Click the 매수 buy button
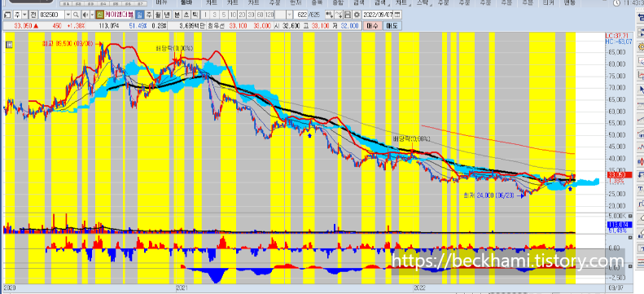Screen dimensions: 644x294 372,25
